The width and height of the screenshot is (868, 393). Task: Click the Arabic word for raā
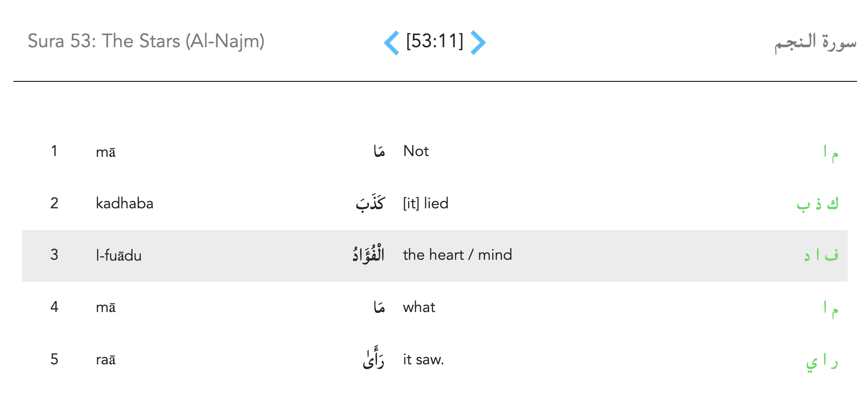click(373, 360)
